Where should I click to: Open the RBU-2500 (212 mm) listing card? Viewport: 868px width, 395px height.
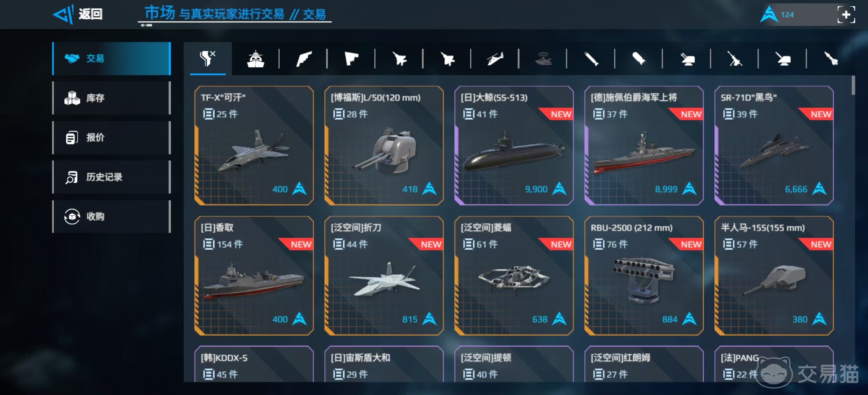(x=644, y=275)
